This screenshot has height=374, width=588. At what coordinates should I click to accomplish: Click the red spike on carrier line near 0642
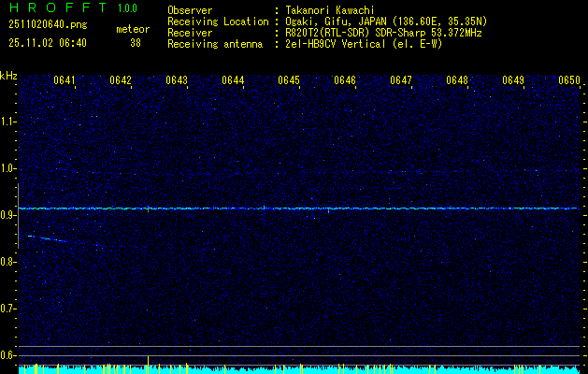pos(149,211)
